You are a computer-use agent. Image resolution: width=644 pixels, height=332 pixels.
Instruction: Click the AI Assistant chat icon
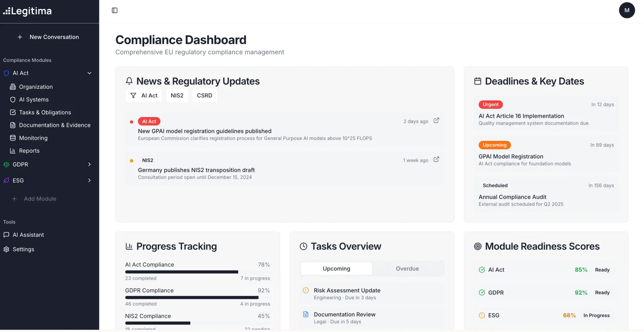(6, 235)
